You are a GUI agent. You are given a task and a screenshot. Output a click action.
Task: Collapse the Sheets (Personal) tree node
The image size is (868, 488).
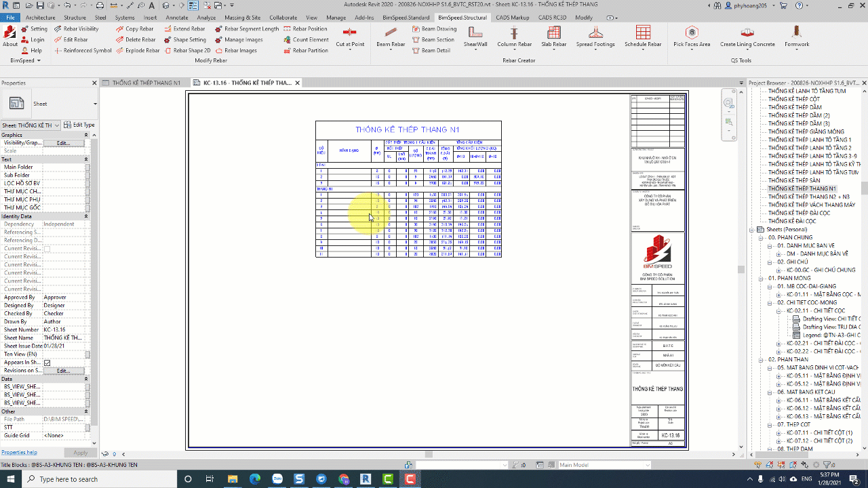click(752, 230)
